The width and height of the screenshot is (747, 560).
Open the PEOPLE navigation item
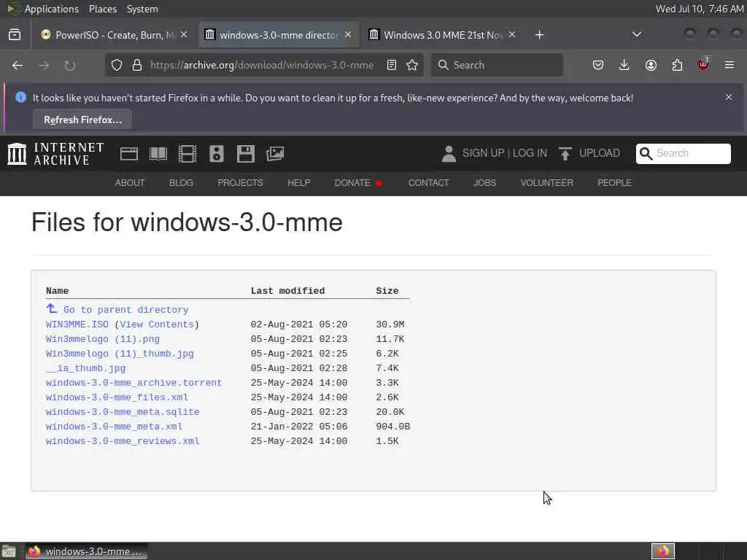point(614,183)
